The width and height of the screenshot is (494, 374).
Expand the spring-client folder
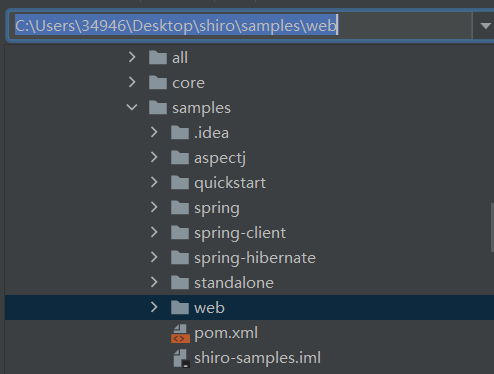click(154, 232)
